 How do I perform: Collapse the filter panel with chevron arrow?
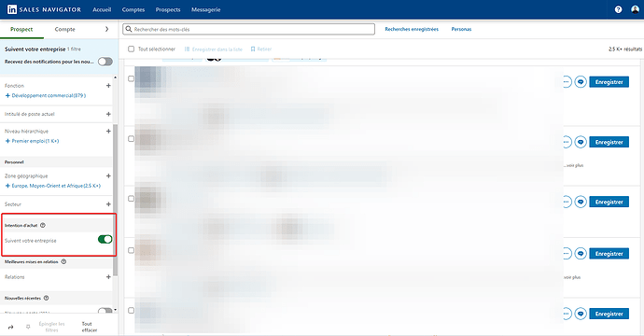(106, 29)
